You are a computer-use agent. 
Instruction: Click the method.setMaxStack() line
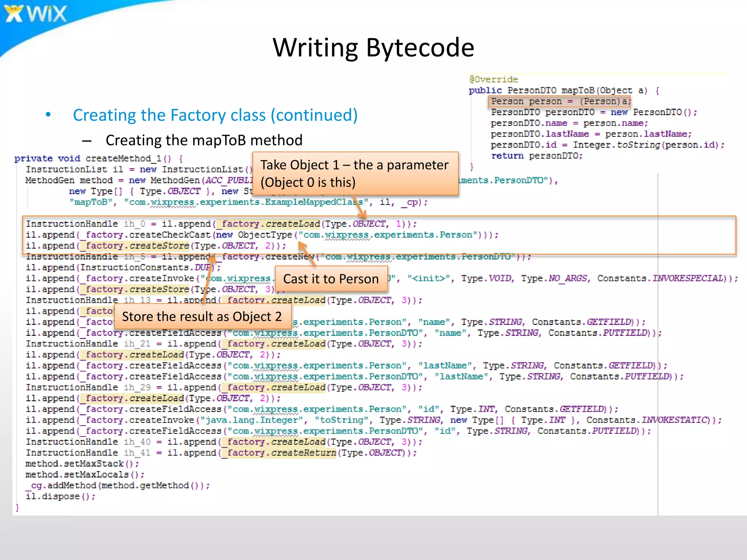point(82,464)
